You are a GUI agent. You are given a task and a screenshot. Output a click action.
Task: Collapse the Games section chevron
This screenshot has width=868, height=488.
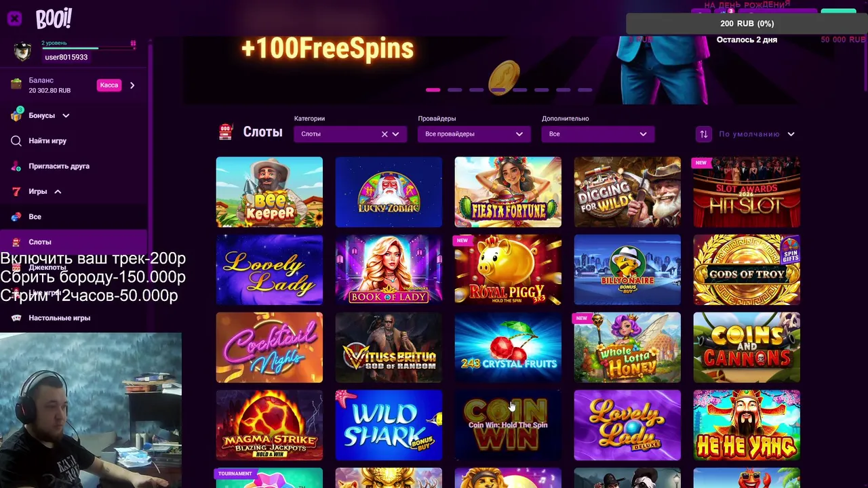tap(58, 192)
